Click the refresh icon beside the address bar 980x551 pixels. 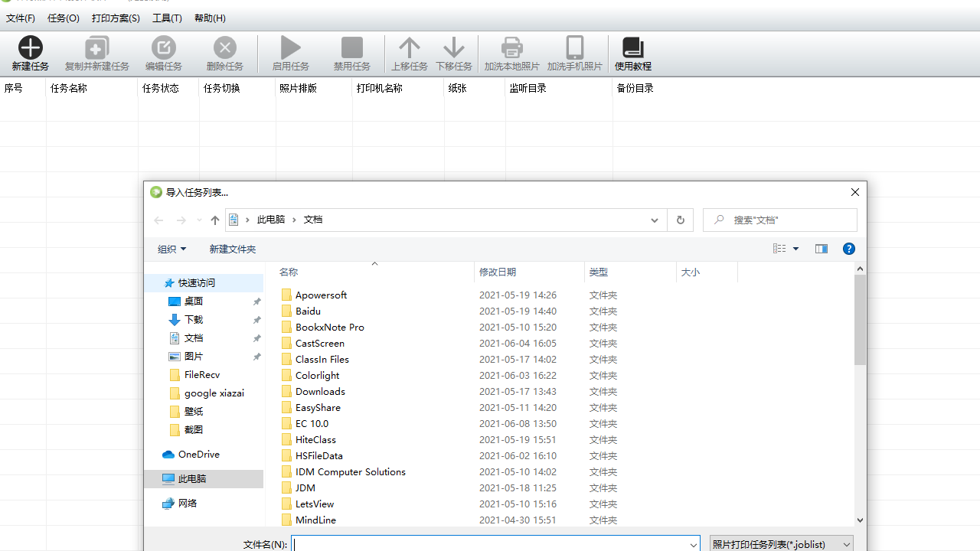coord(680,220)
